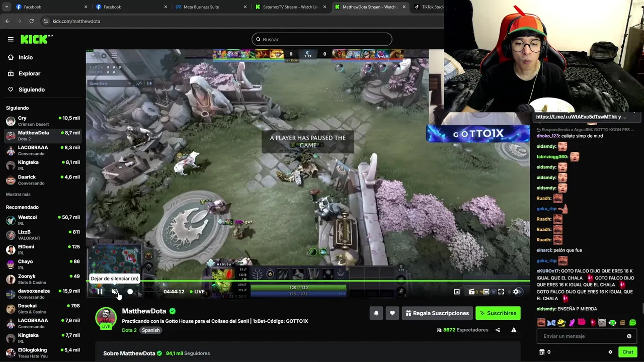This screenshot has width=644, height=362.
Task: Open davooxeneize recommended channel
Action: [43, 294]
